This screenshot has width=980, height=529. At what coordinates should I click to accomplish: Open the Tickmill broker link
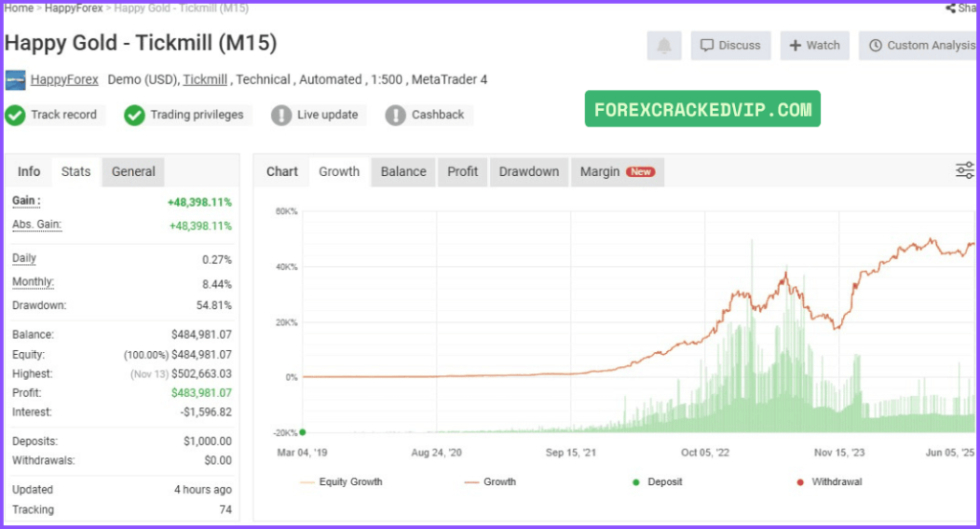pos(205,80)
